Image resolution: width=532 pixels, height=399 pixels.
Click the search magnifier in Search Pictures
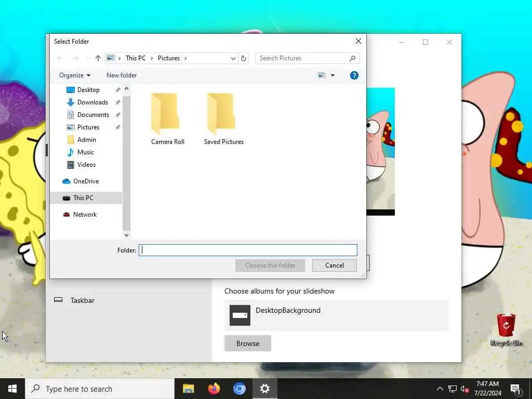pyautogui.click(x=353, y=58)
